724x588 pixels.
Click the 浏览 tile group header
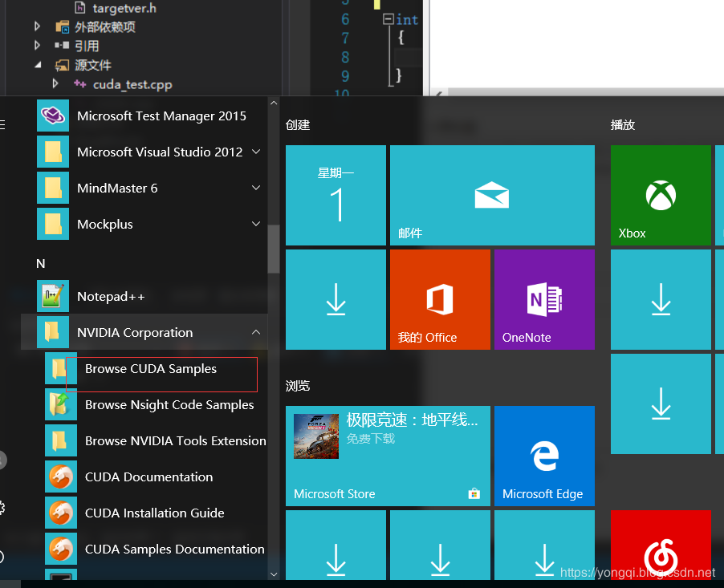point(298,385)
